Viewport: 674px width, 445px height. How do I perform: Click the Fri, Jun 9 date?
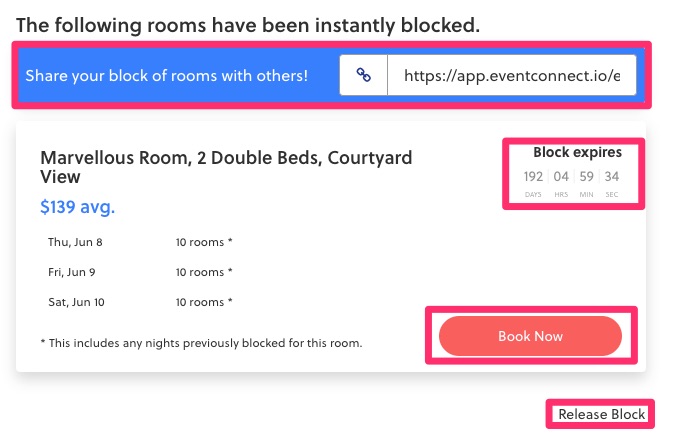pos(73,271)
